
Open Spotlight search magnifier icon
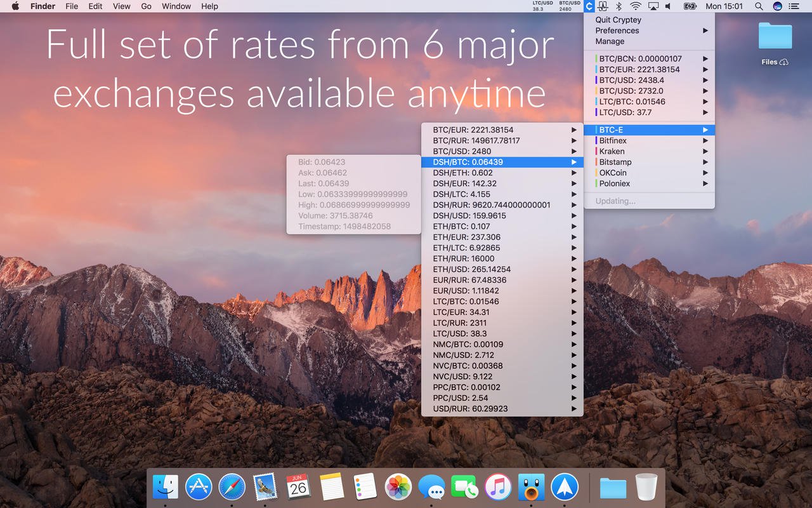coord(759,6)
